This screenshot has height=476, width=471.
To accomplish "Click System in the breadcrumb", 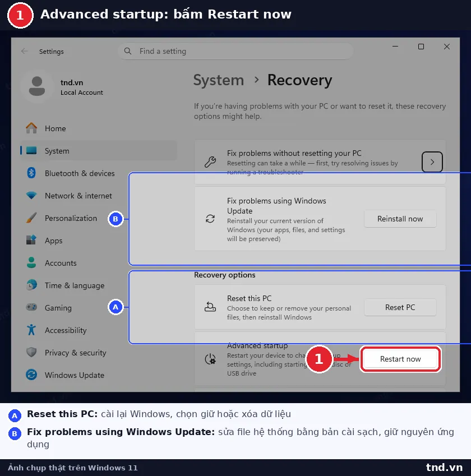I will tap(219, 80).
